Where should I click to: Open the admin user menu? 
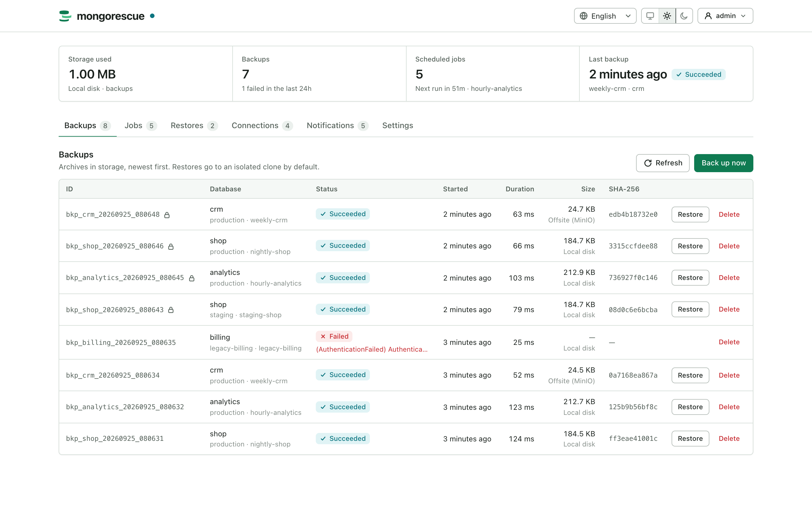(725, 16)
